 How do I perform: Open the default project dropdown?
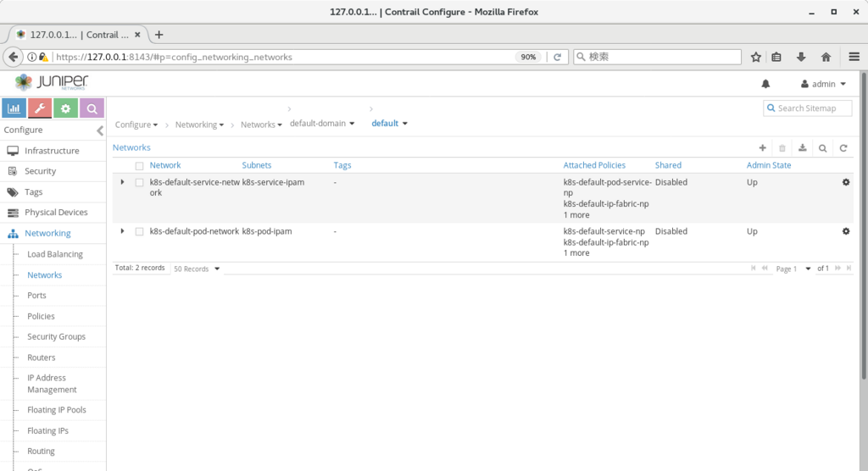pyautogui.click(x=389, y=124)
